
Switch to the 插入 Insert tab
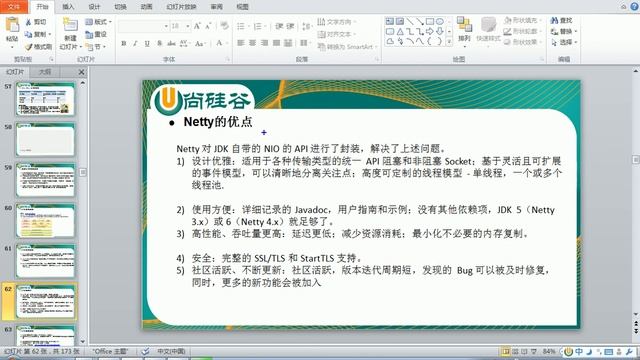click(68, 7)
